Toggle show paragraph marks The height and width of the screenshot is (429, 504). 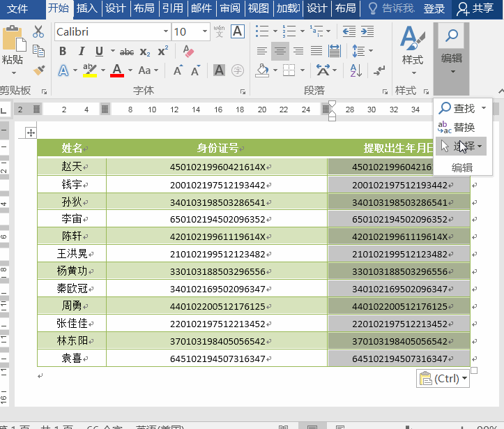tap(379, 70)
